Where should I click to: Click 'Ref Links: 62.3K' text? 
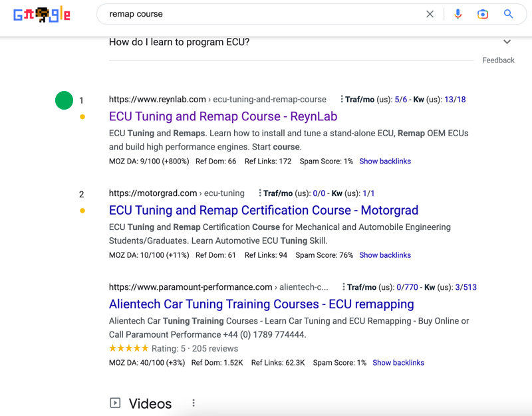click(278, 363)
